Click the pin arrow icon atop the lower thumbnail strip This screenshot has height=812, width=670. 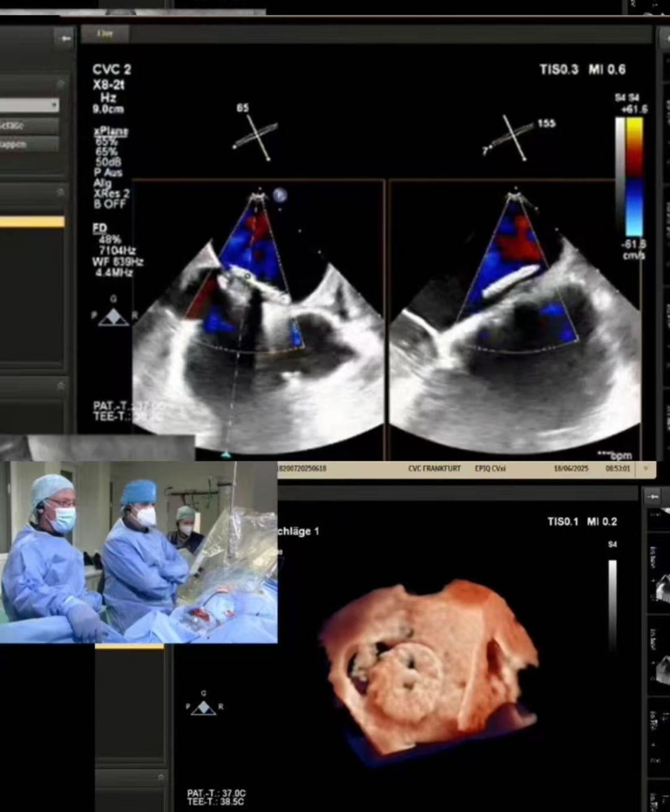point(654,497)
